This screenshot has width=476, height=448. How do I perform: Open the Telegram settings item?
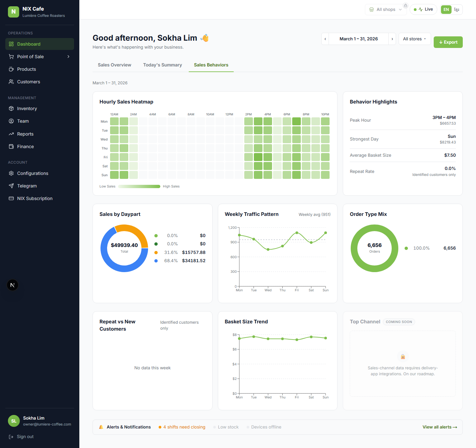[40, 186]
